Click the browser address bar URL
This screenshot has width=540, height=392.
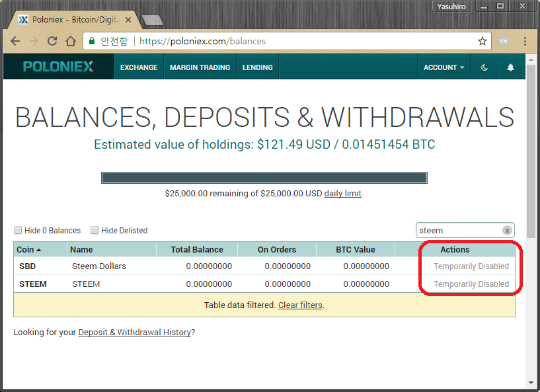[x=202, y=42]
